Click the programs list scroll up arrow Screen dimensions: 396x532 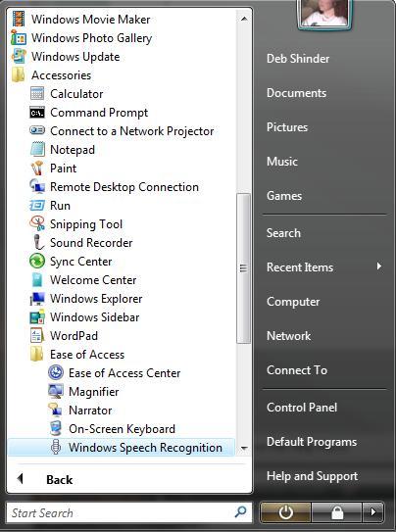244,19
